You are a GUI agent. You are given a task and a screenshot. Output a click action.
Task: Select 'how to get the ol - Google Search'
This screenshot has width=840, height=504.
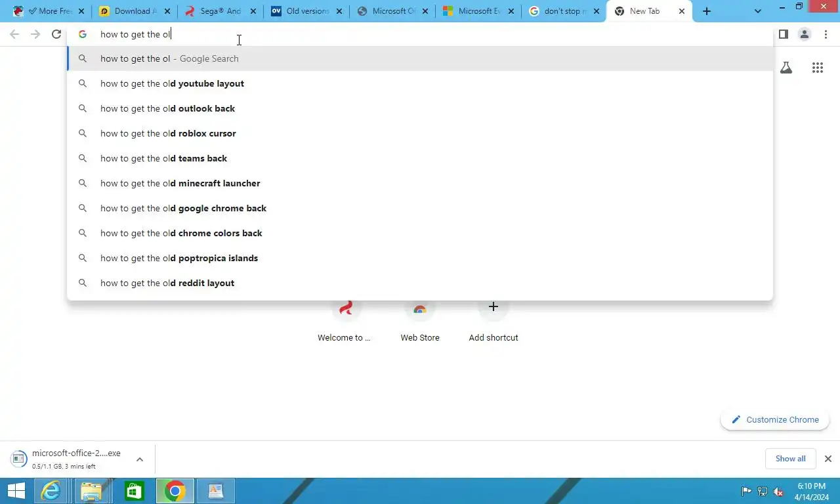(420, 58)
